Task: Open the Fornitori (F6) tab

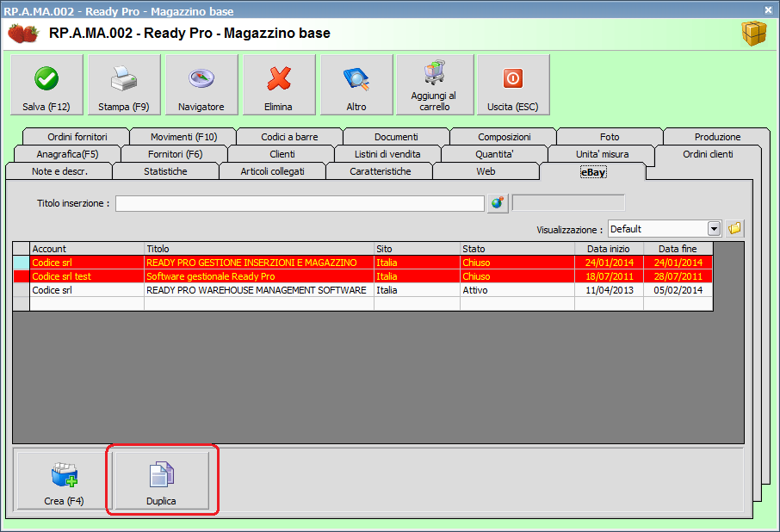Action: (x=175, y=154)
